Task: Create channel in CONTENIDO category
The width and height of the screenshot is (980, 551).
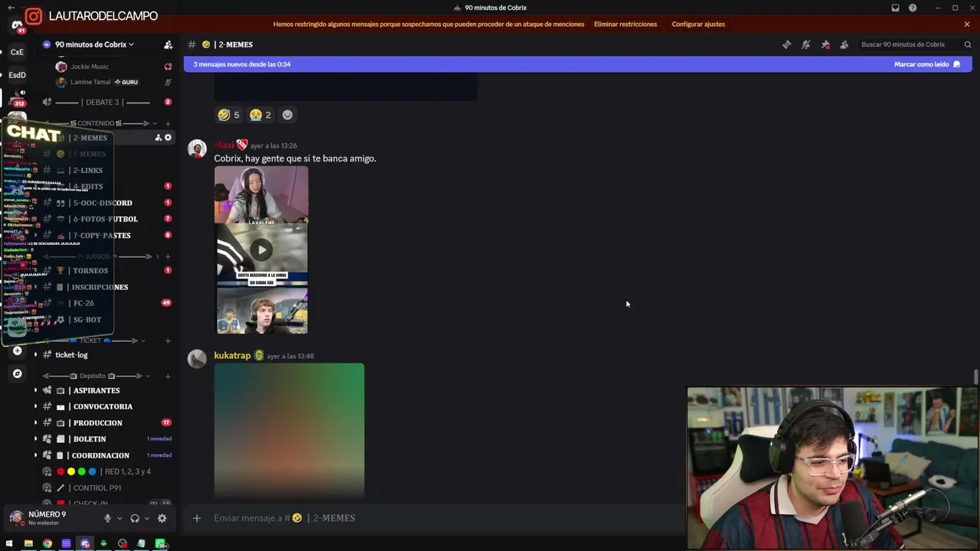Action: pyautogui.click(x=168, y=123)
